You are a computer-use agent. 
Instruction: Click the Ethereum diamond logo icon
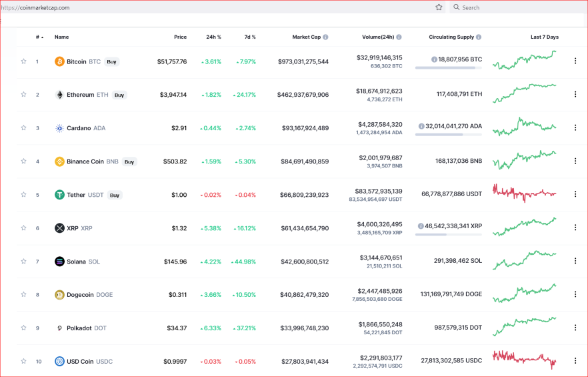point(59,95)
